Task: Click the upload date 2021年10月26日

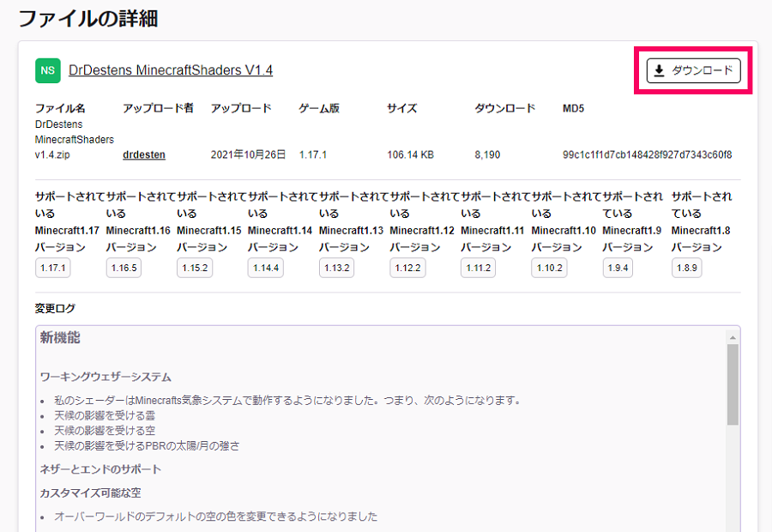Action: coord(248,154)
